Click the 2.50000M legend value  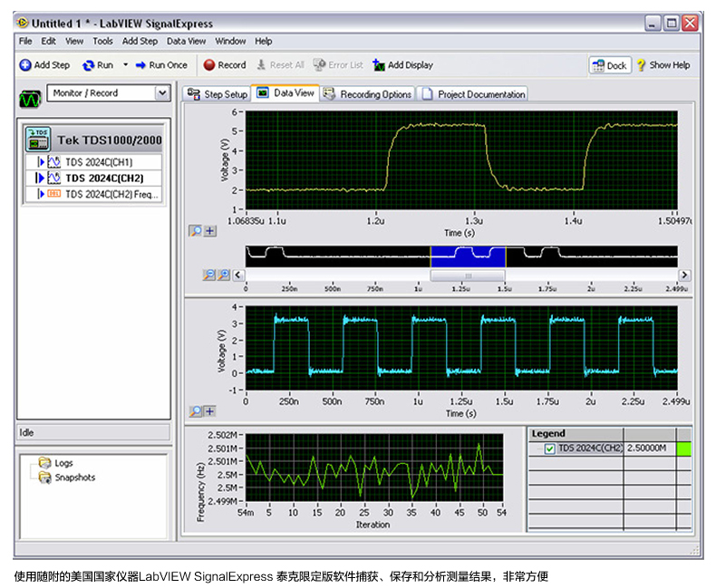coord(646,448)
